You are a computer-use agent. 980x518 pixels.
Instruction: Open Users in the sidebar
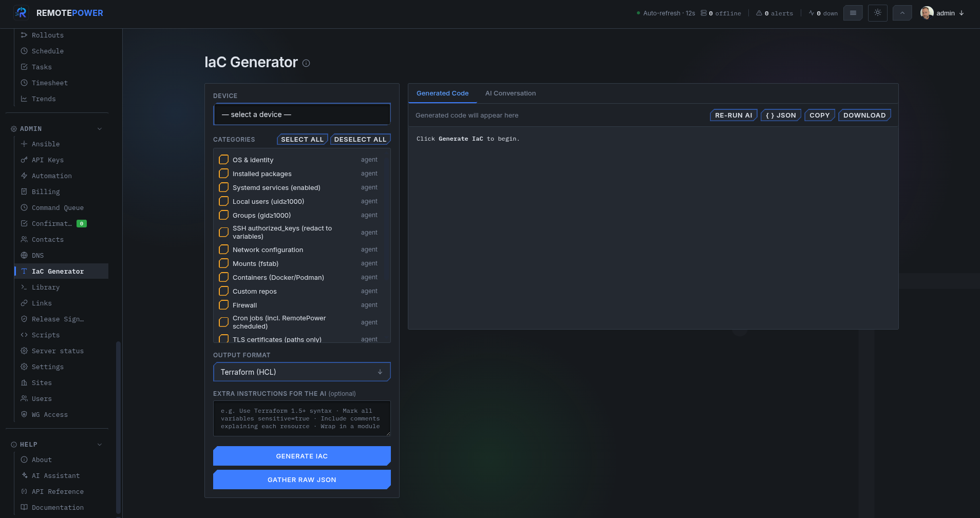62,398
